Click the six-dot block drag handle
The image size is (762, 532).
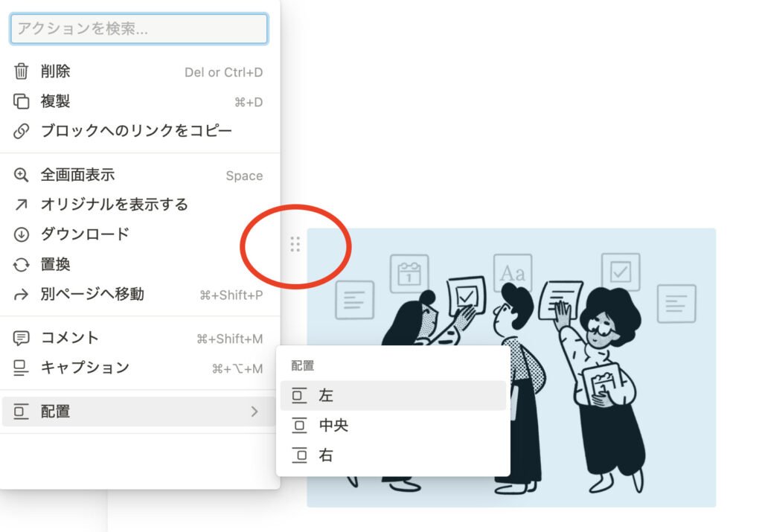(295, 244)
